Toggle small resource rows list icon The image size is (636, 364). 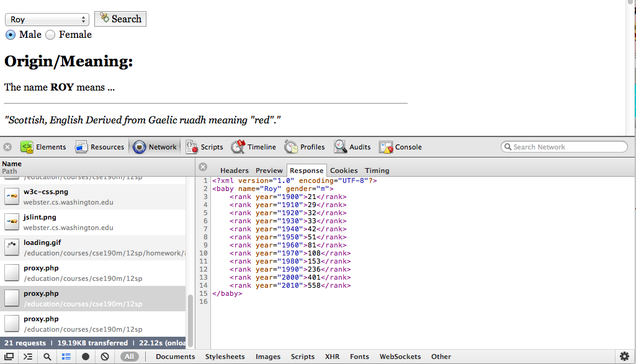pos(66,357)
